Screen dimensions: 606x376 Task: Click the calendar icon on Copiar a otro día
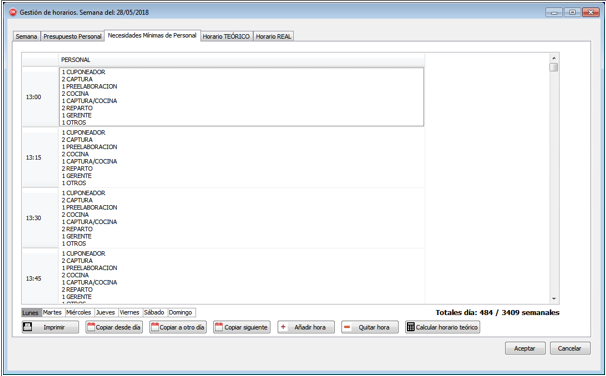pos(155,327)
